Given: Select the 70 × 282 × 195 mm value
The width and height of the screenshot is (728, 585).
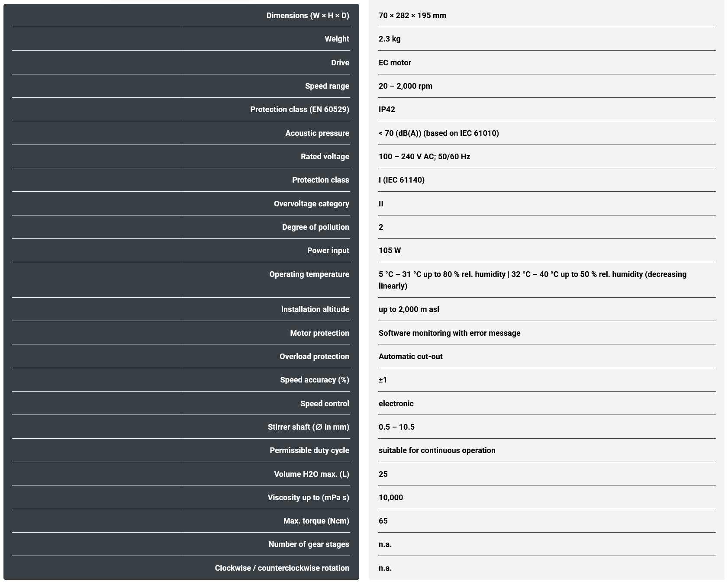Looking at the screenshot, I should (x=412, y=16).
